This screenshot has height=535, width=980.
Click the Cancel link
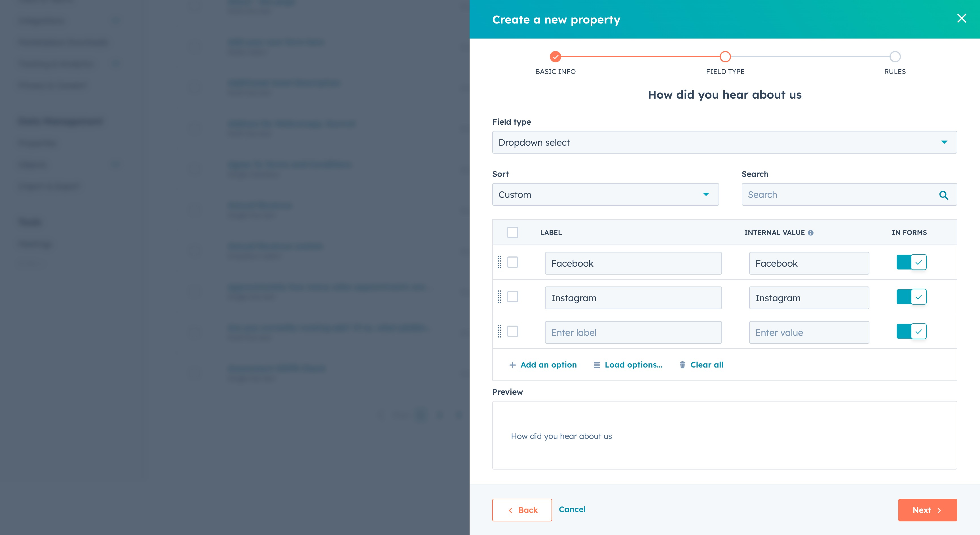pyautogui.click(x=572, y=509)
